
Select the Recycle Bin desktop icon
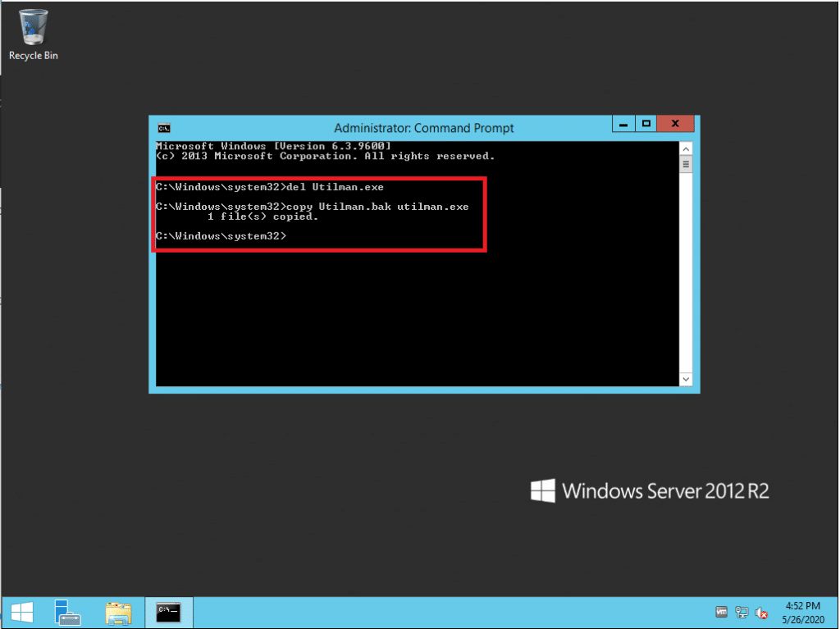[x=33, y=34]
